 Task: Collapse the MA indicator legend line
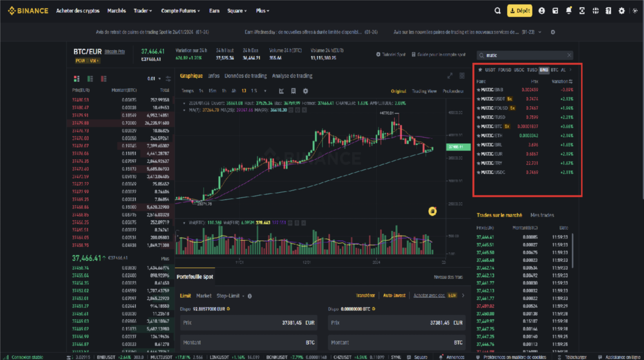[x=184, y=110]
